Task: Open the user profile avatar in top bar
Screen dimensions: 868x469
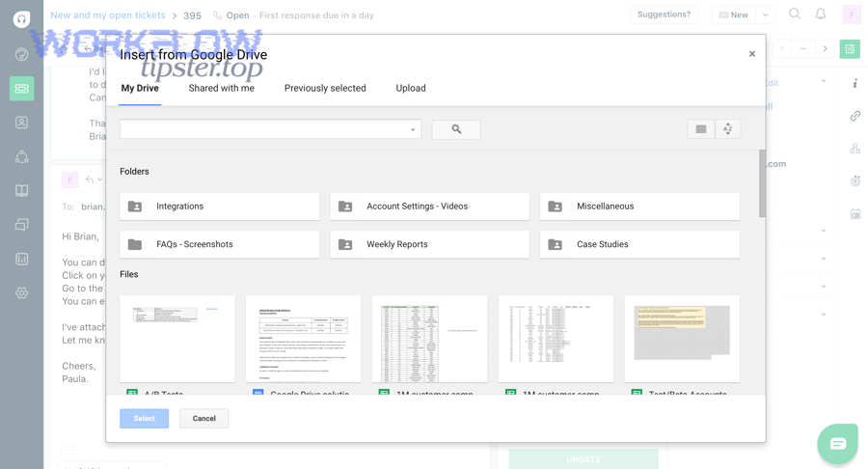Action: pyautogui.click(x=852, y=14)
